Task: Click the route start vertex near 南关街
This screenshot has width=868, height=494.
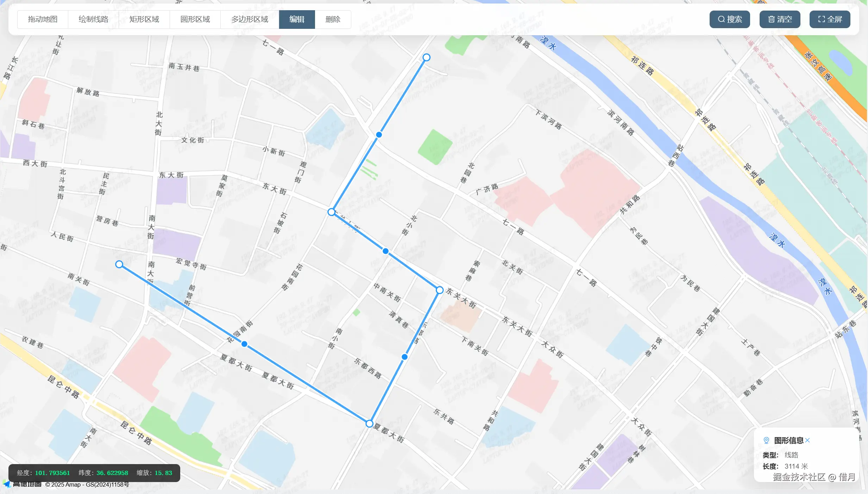Action: (x=119, y=264)
